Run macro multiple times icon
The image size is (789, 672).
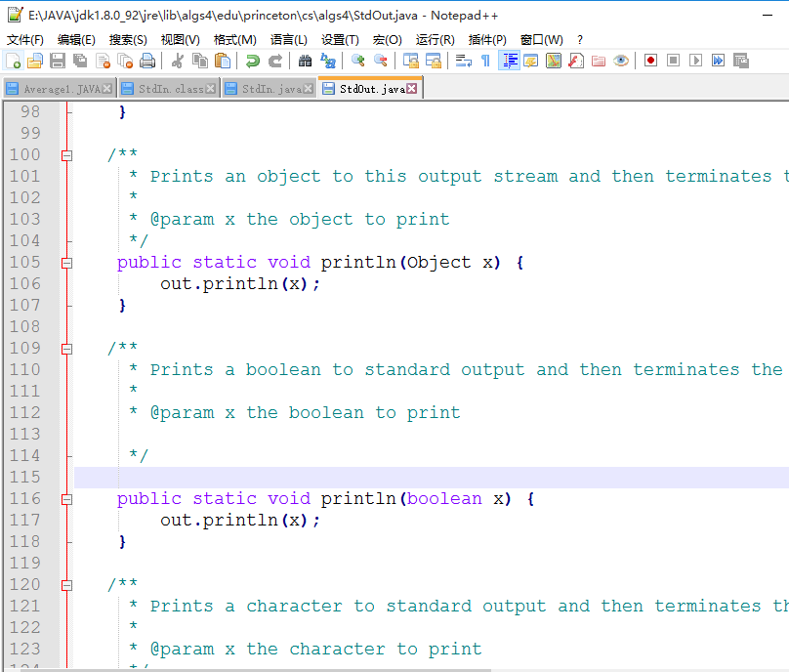(718, 61)
